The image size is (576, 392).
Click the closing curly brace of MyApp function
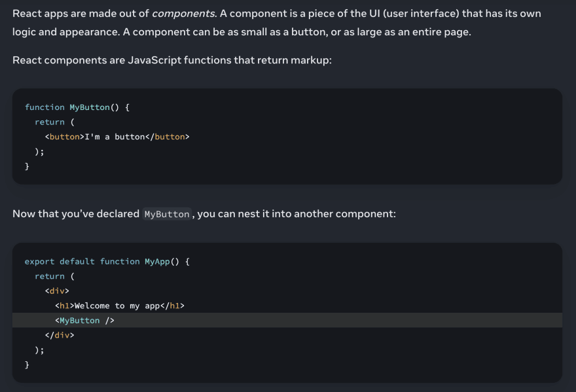(x=27, y=365)
